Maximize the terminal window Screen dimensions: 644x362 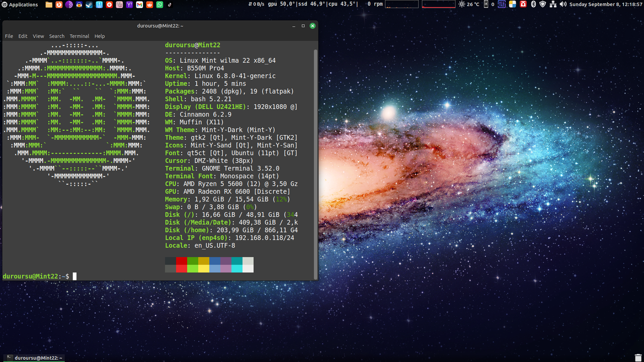[x=303, y=26]
